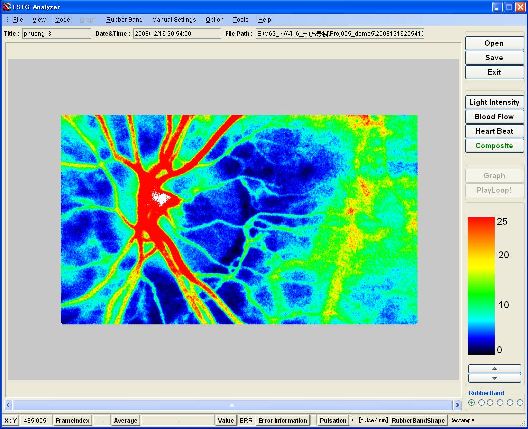Open the Pulsation dropdown in status bar
This screenshot has height=429, width=528.
pos(353,420)
